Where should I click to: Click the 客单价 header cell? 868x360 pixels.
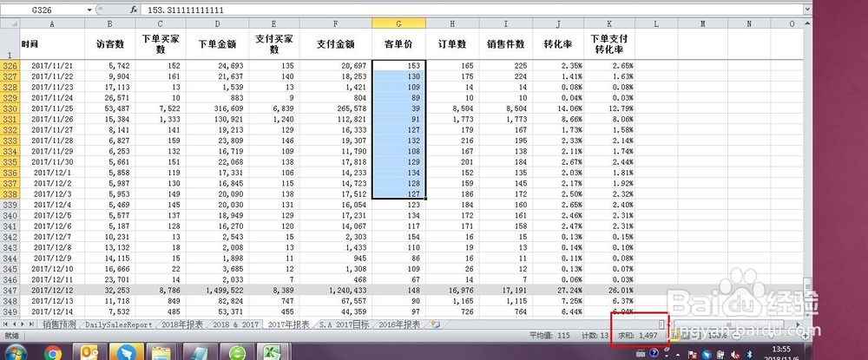pos(398,43)
